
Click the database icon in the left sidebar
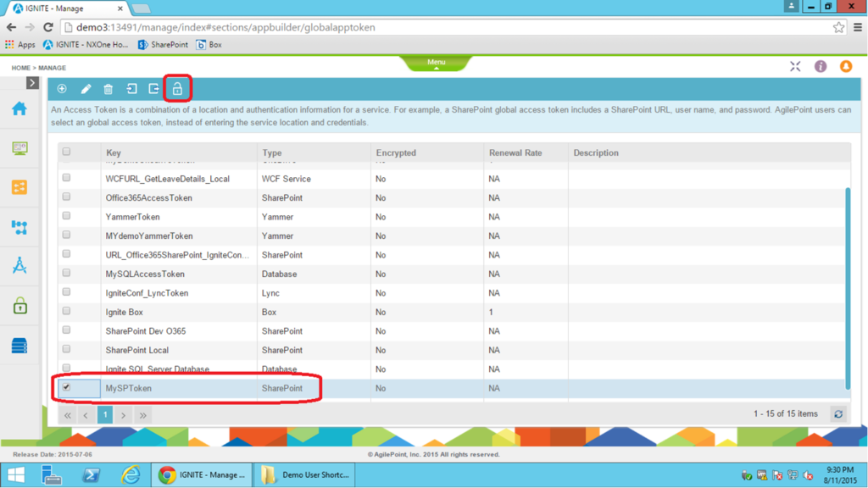coord(19,345)
